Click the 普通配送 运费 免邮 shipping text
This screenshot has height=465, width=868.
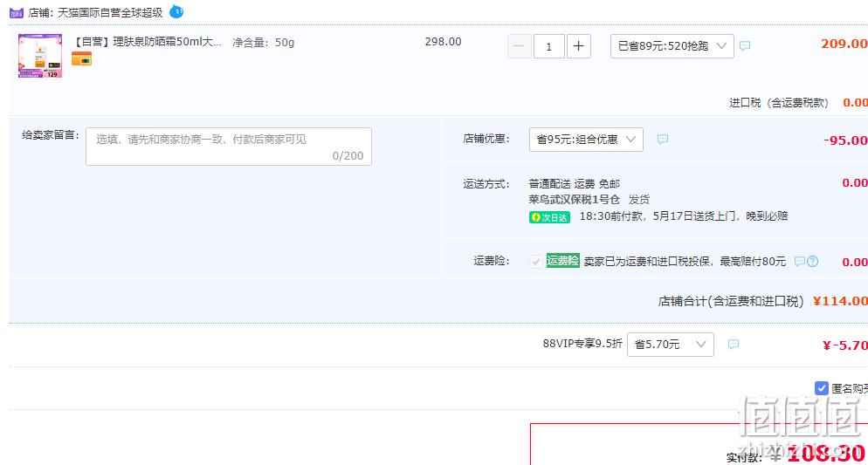pyautogui.click(x=574, y=183)
